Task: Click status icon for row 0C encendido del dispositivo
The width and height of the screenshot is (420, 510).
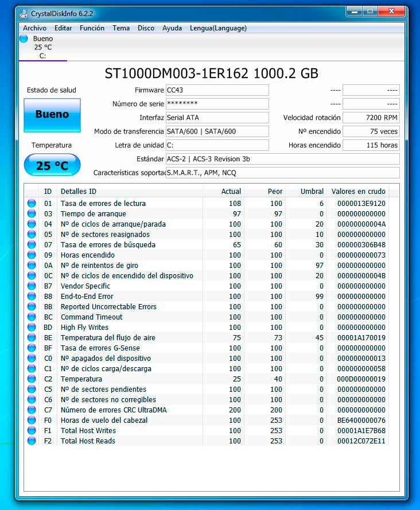Action: (x=32, y=275)
